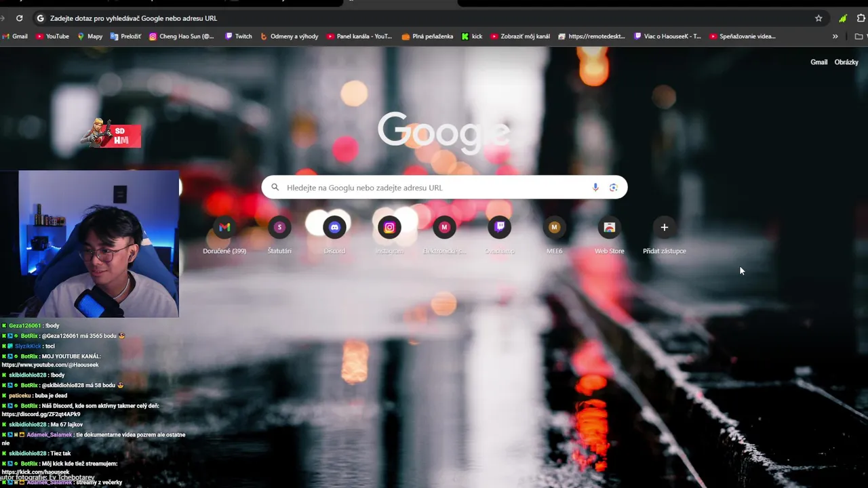Viewport: 868px width, 488px height.
Task: Open the Zobraziť môj kanál bookmark
Action: (x=520, y=36)
